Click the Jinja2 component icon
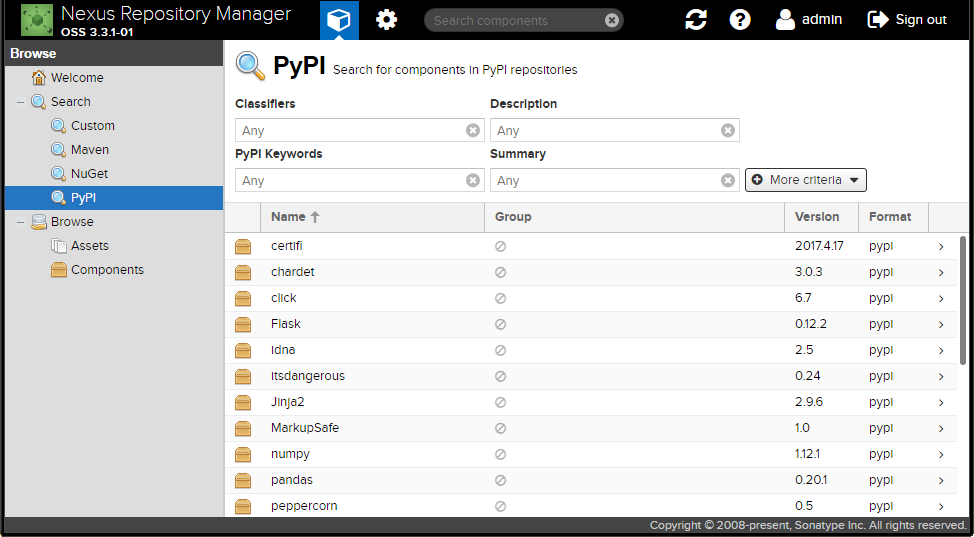 click(243, 403)
